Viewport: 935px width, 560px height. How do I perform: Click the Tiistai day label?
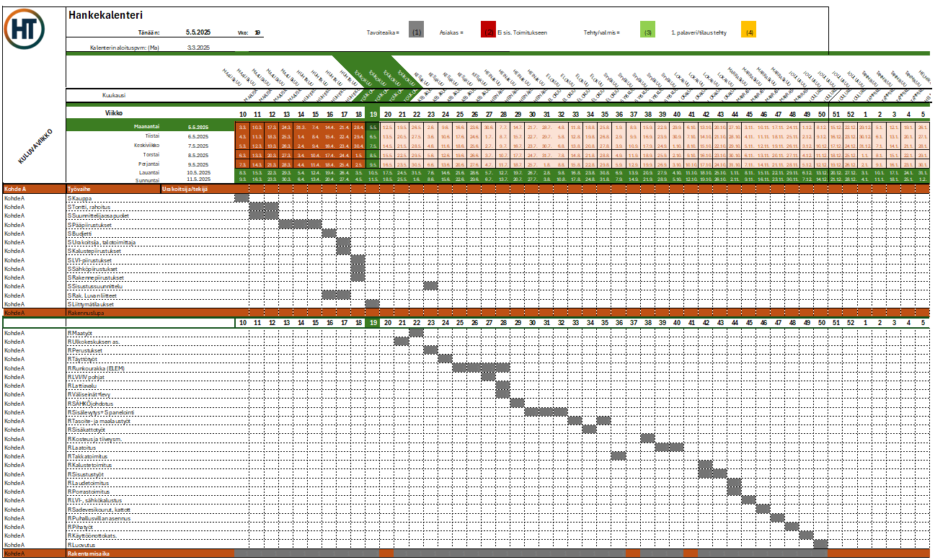click(152, 135)
